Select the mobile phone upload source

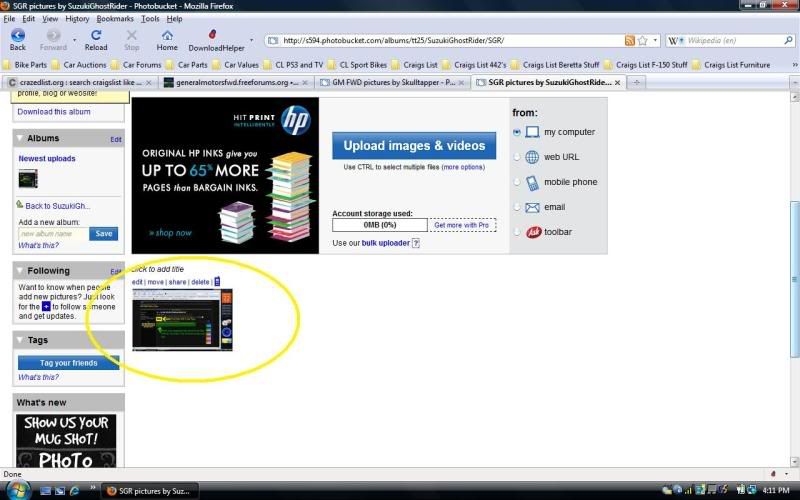(516, 182)
